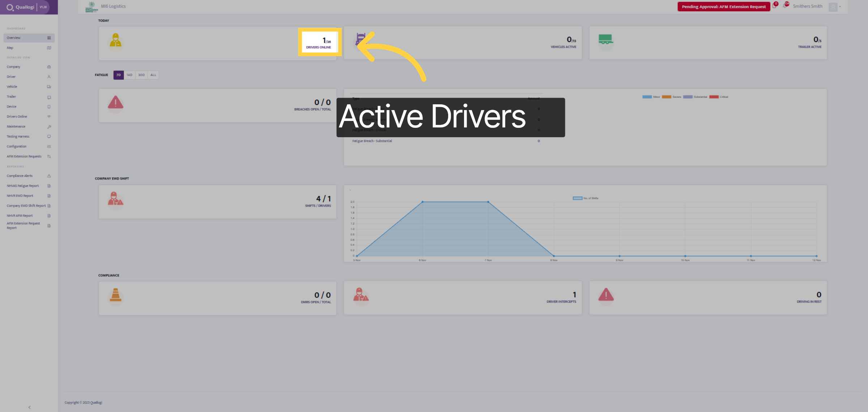Open the bell alerts icon in header

786,5
